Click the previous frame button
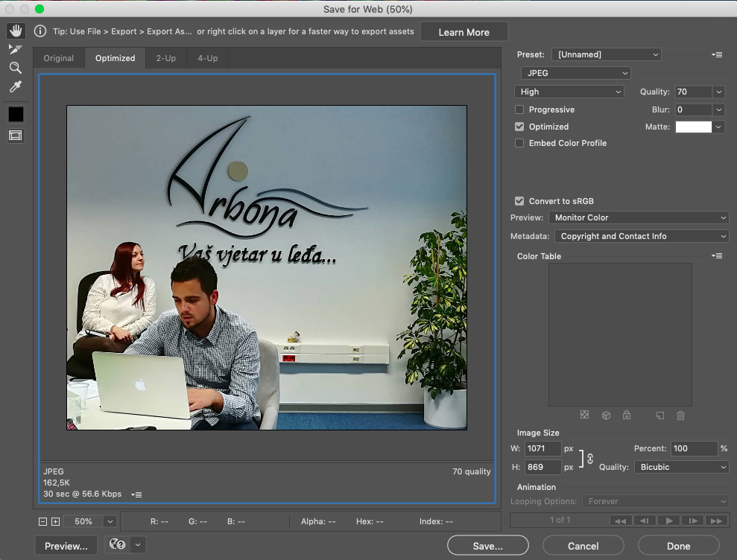The image size is (737, 560). (645, 521)
